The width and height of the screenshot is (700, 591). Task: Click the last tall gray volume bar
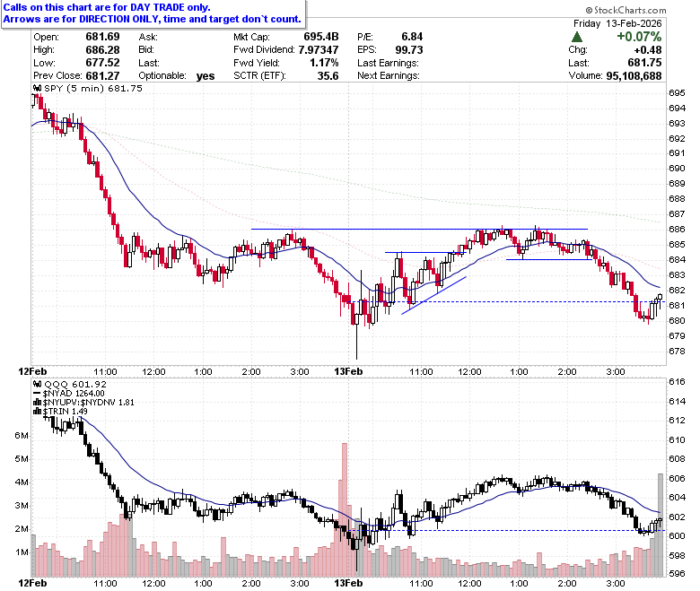(x=661, y=525)
